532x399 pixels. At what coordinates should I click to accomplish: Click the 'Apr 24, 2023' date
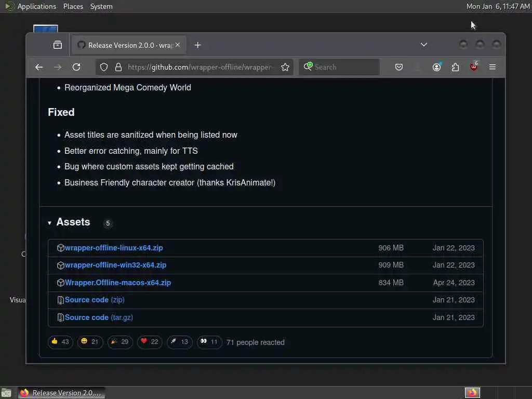click(454, 283)
